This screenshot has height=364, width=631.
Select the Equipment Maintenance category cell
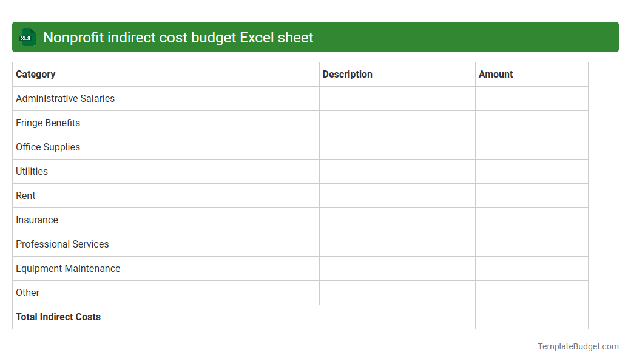tap(67, 268)
